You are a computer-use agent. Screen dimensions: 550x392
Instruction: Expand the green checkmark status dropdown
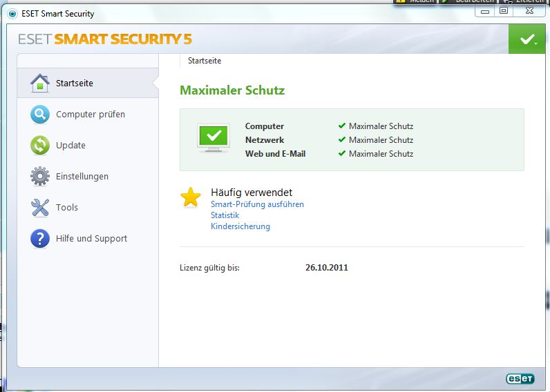(528, 39)
